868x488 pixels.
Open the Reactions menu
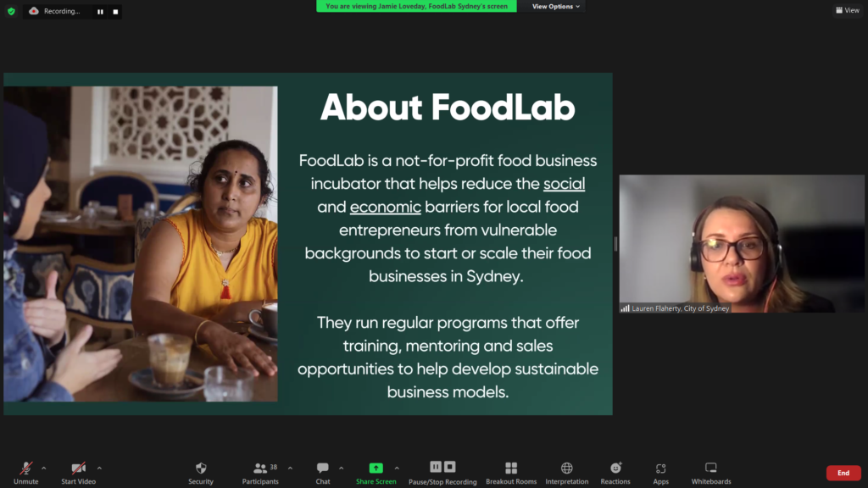coord(615,473)
